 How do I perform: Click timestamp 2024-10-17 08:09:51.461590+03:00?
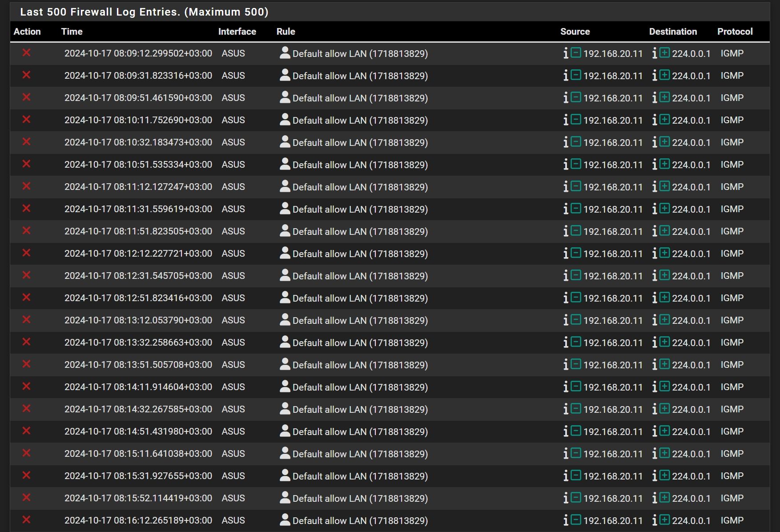pyautogui.click(x=138, y=98)
